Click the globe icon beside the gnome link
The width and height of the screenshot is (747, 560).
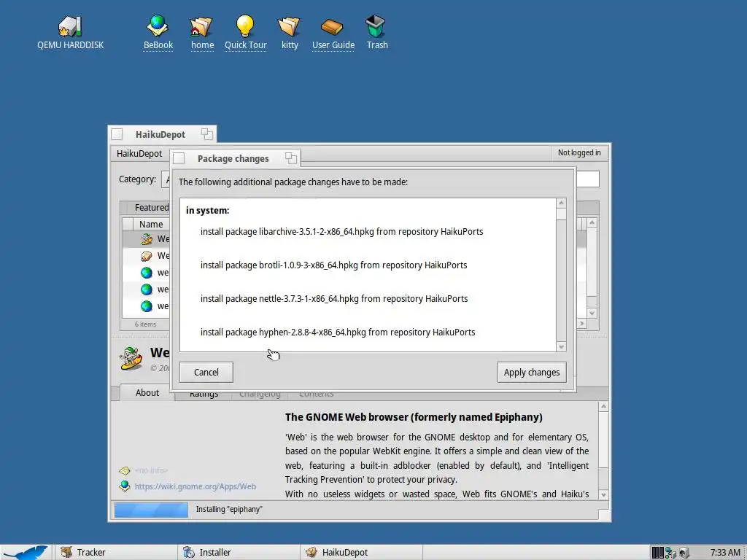tap(125, 486)
